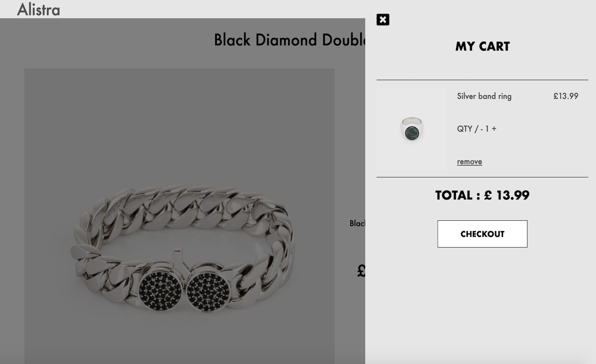Click the MY CART heading
The height and width of the screenshot is (364, 596).
point(482,47)
